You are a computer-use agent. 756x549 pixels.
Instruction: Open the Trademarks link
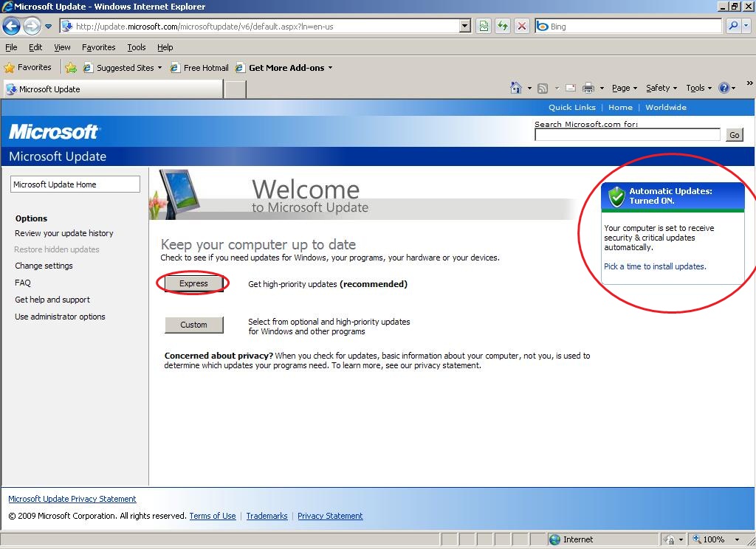(x=267, y=516)
